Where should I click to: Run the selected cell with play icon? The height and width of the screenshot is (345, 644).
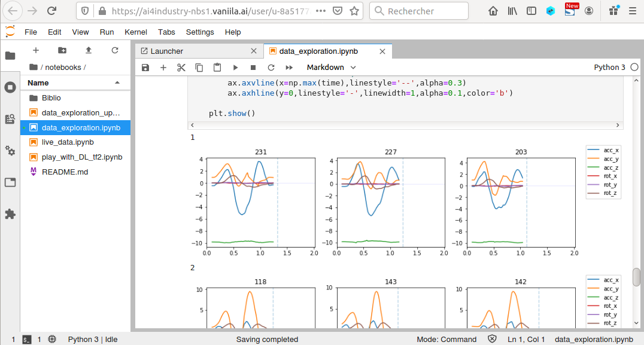pos(235,68)
